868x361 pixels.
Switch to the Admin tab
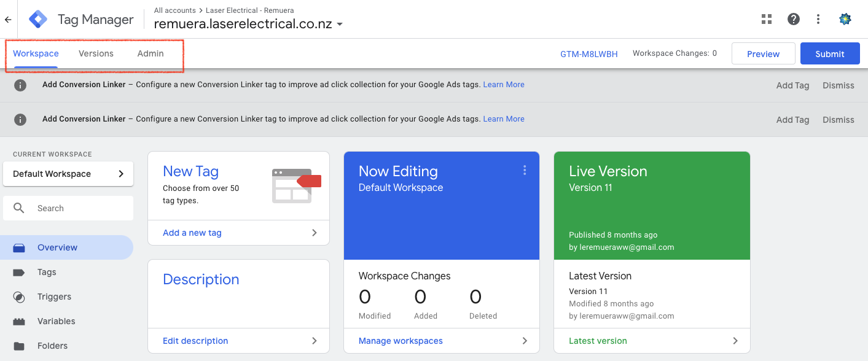151,54
